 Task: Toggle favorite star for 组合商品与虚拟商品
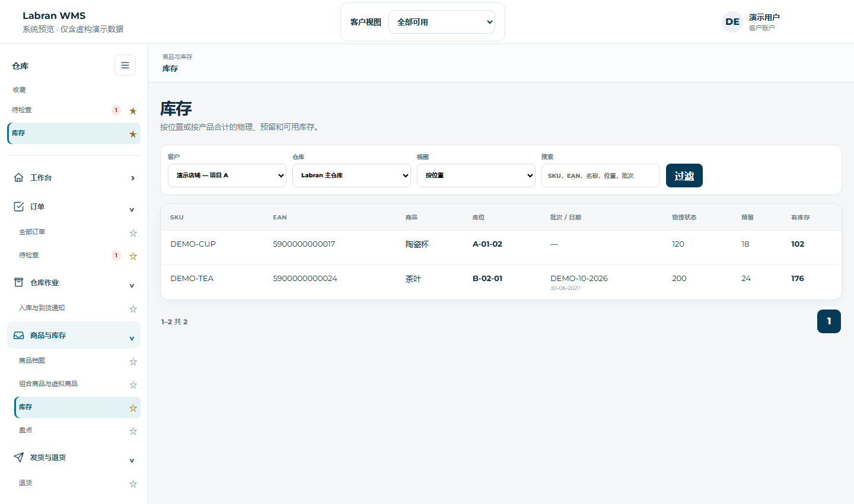click(x=133, y=385)
